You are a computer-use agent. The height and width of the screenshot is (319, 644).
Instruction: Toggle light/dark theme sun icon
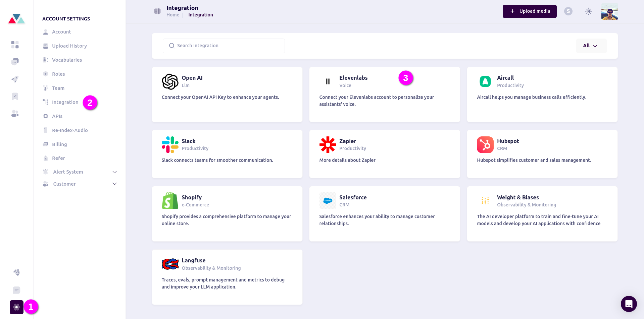point(588,11)
